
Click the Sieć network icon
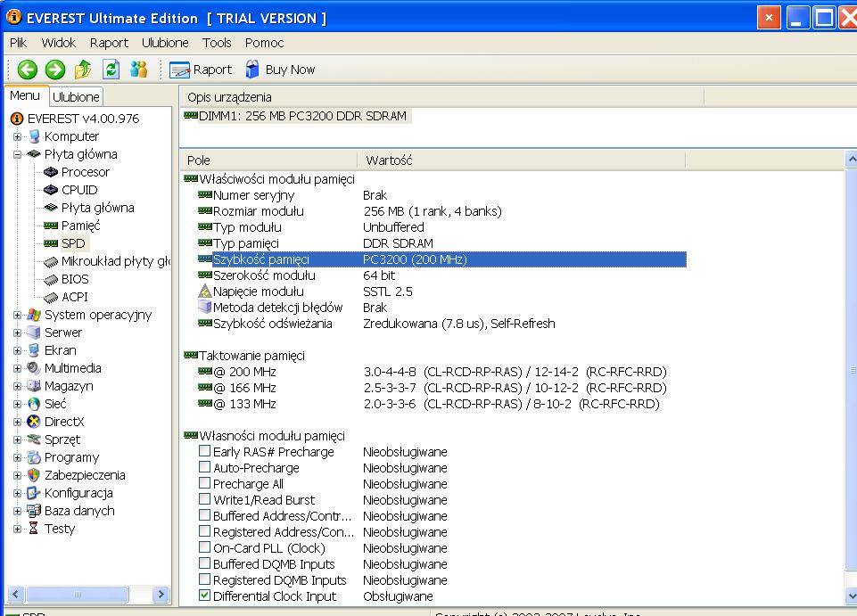pos(34,404)
